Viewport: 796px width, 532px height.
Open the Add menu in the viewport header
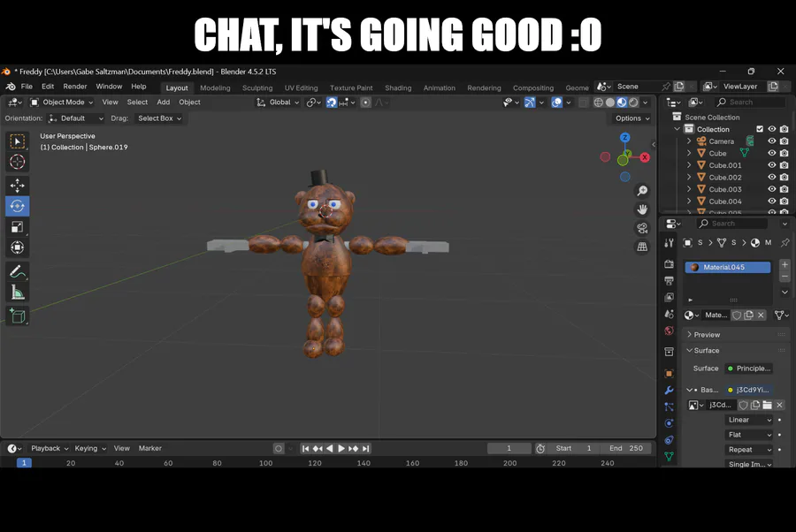164,103
